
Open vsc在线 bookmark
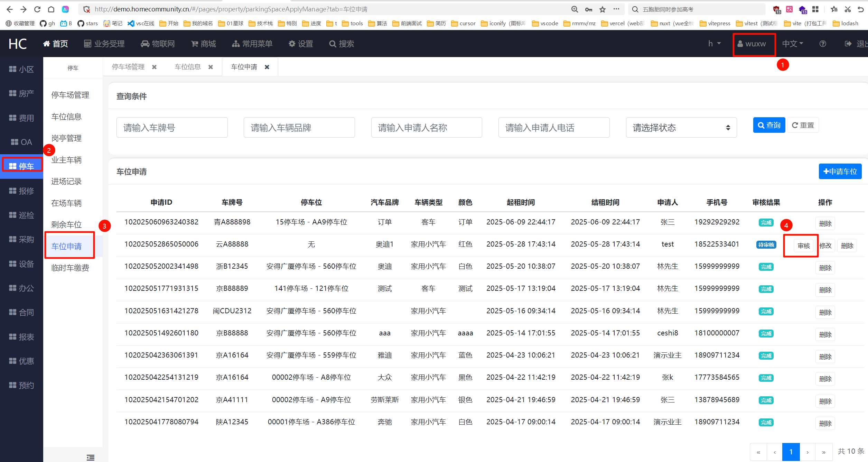coord(141,24)
